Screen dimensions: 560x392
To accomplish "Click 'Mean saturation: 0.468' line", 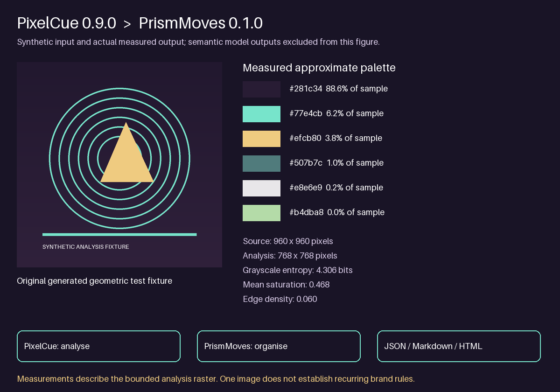I will coord(286,285).
